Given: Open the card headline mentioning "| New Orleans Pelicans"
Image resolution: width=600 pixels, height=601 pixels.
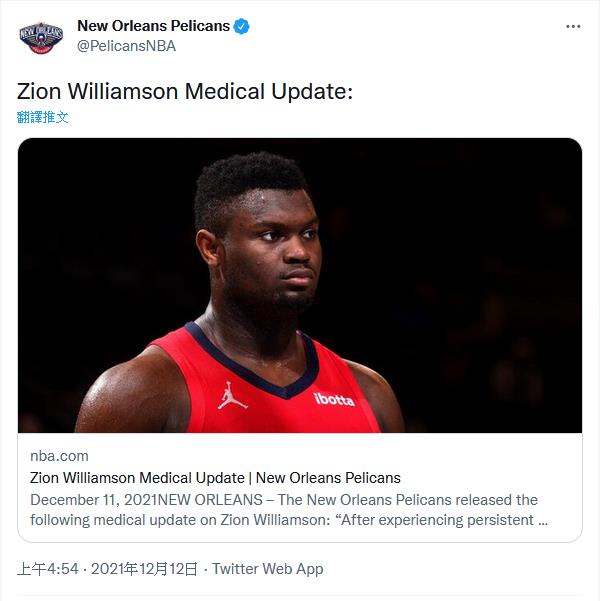Looking at the screenshot, I should (x=215, y=477).
